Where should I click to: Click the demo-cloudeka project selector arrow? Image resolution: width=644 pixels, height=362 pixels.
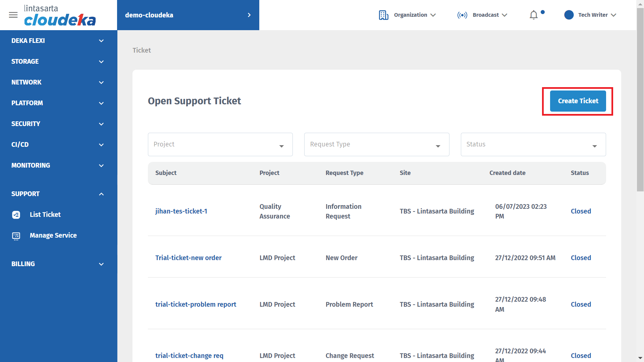[x=249, y=15]
